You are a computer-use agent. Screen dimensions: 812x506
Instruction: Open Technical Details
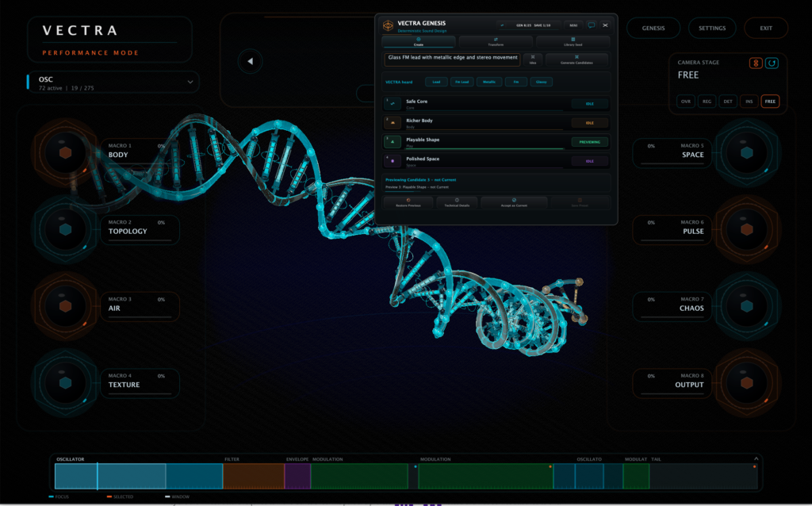point(457,202)
